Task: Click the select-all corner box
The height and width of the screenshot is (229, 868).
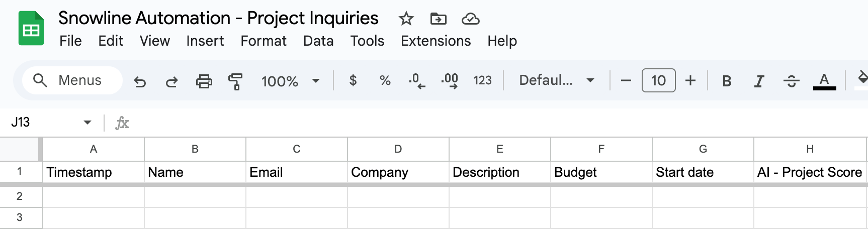Action: tap(20, 149)
